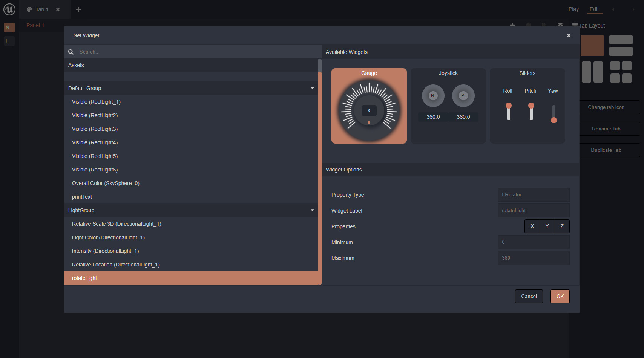Collapse the LightGroup section

coord(312,210)
